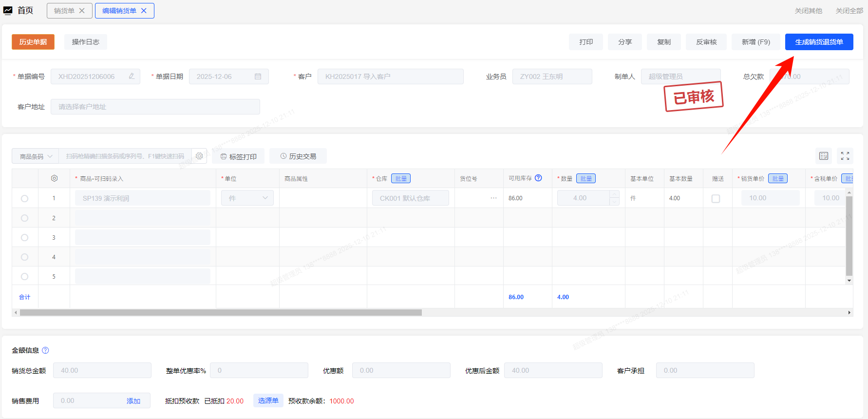Click the table layout settings icon
The height and width of the screenshot is (419, 868).
(824, 156)
